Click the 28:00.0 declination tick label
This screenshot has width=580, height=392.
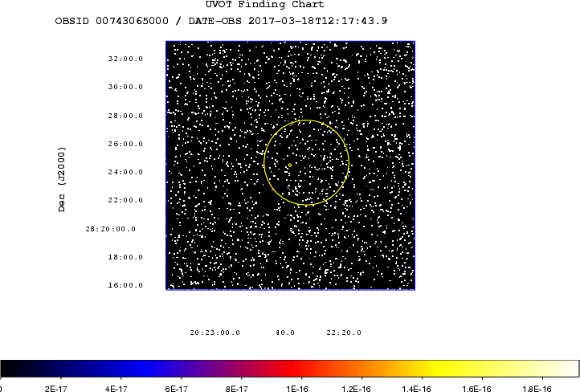[x=125, y=116]
